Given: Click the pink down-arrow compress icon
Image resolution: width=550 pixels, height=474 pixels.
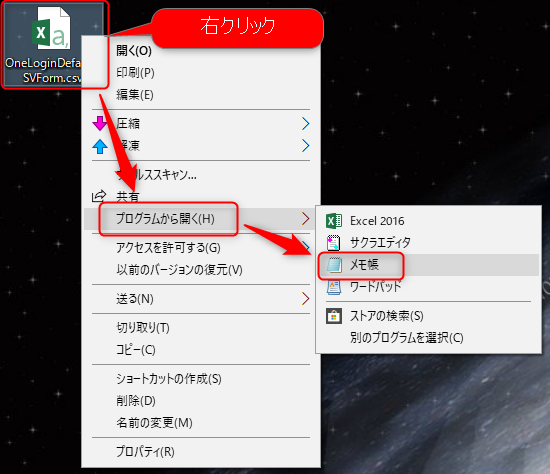Looking at the screenshot, I should [100, 123].
